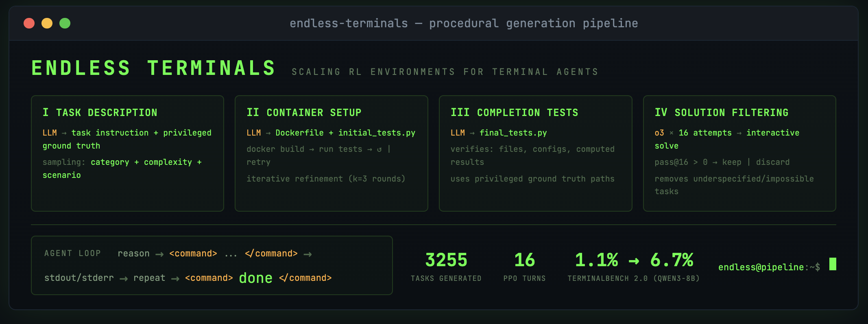This screenshot has height=324, width=868.
Task: Click the 16 PPO turns statistic
Action: click(x=524, y=261)
